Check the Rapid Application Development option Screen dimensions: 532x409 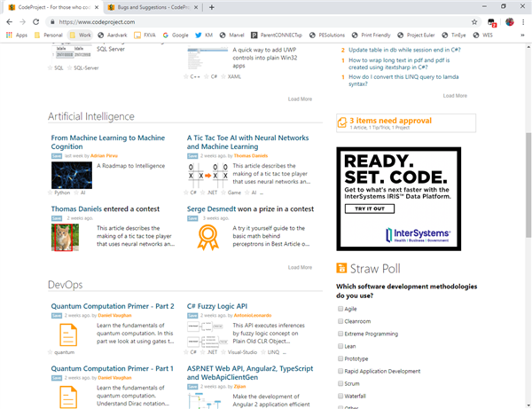click(340, 371)
